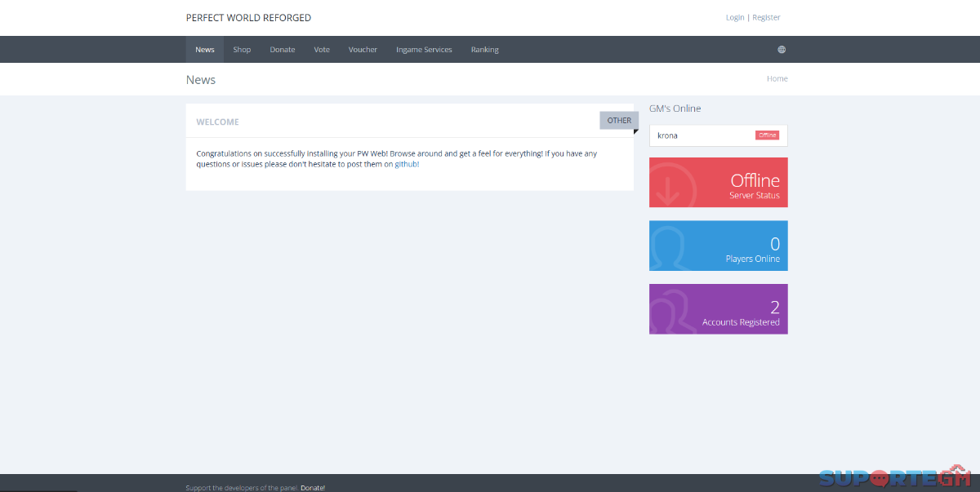The width and height of the screenshot is (980, 492).
Task: Open the PERFECT WORLD REFORGED site title
Action: coord(248,18)
